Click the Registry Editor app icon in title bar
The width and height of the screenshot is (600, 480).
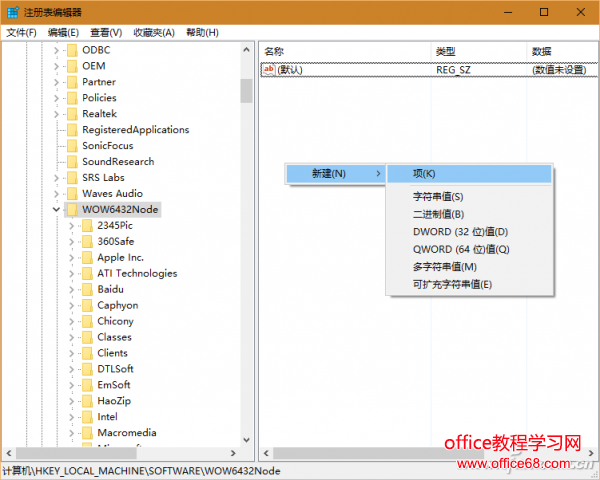click(x=12, y=12)
